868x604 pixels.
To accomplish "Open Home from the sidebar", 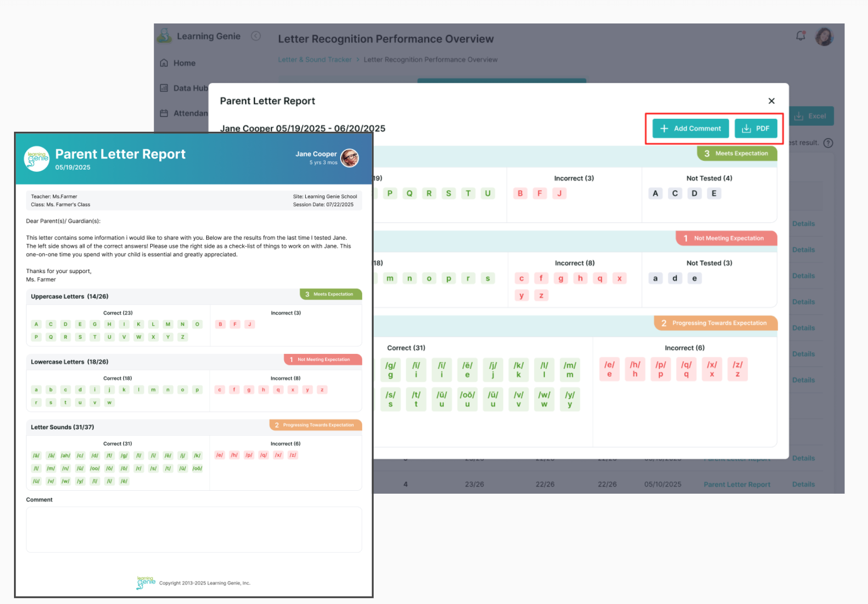I will click(x=178, y=63).
